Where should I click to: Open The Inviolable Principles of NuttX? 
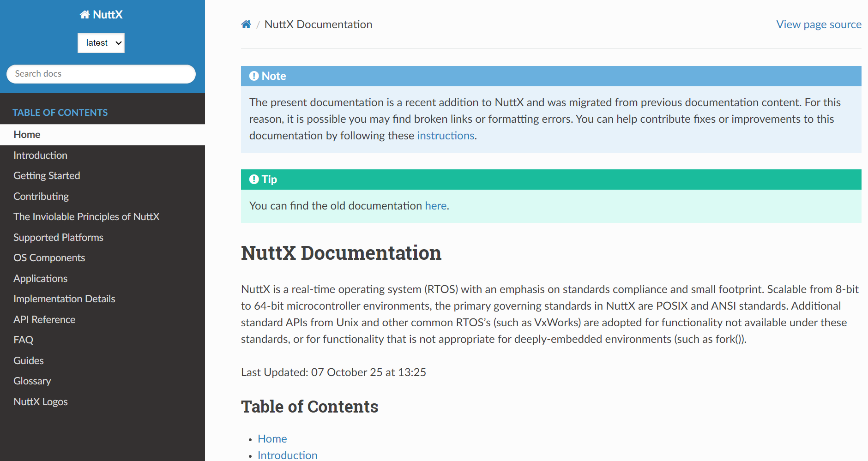(x=102, y=217)
